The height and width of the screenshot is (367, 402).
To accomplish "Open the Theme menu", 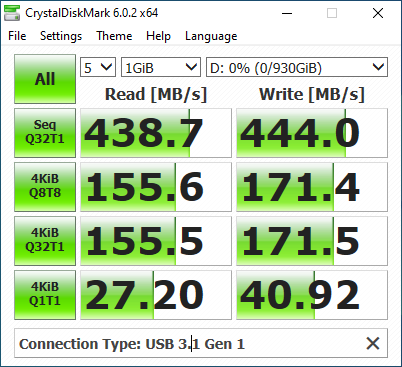I will 114,36.
